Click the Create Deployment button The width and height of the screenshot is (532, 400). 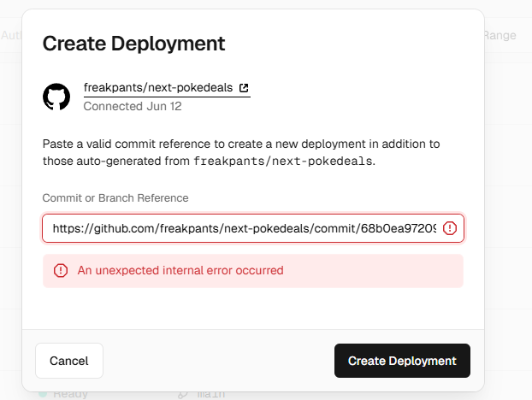(x=402, y=361)
